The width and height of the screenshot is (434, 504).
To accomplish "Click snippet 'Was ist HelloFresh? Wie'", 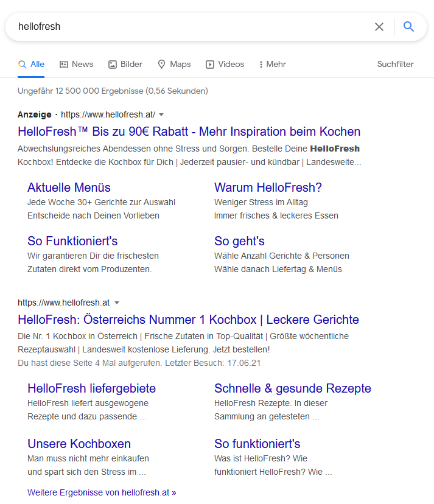I will [261, 459].
